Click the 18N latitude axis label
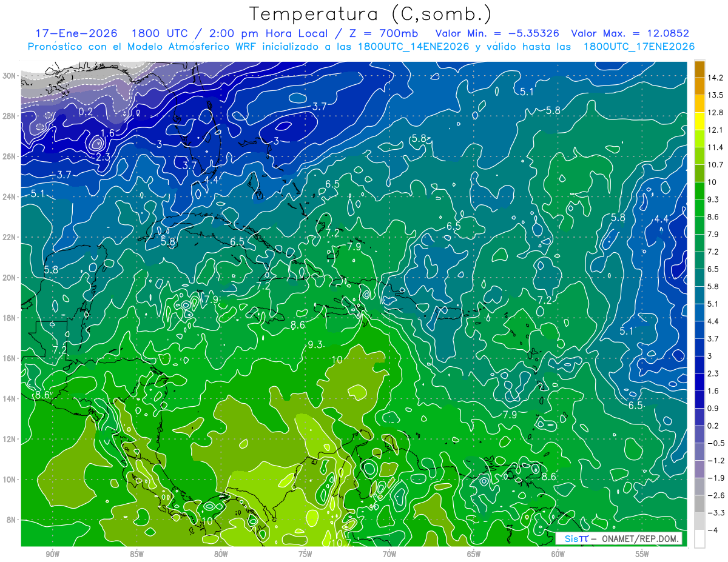The image size is (728, 562). (x=9, y=318)
